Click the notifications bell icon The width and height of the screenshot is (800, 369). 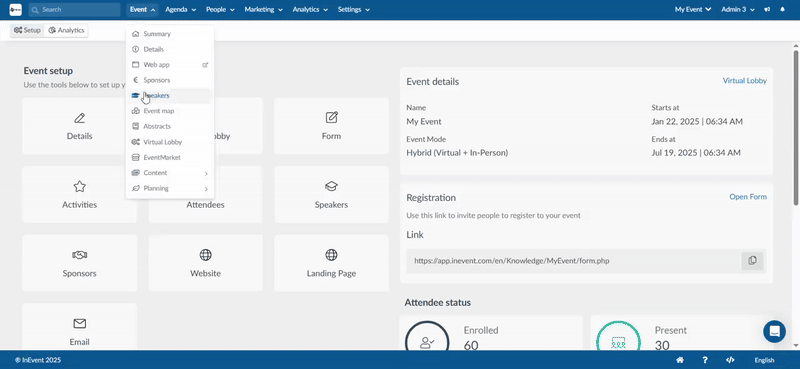[783, 10]
